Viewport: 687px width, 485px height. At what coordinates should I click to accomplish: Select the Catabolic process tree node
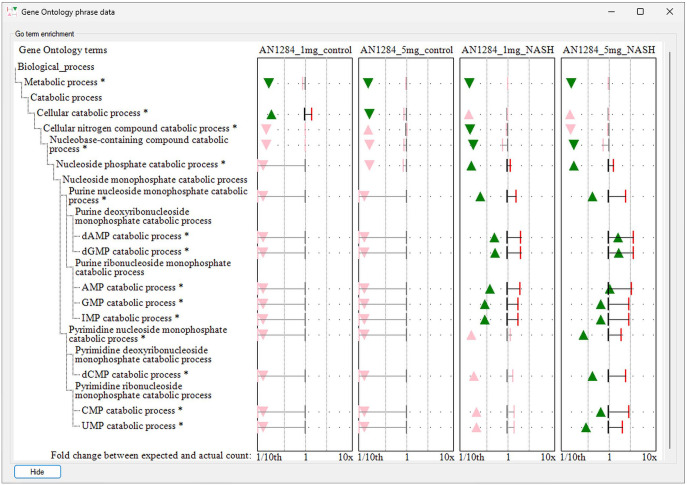click(66, 98)
